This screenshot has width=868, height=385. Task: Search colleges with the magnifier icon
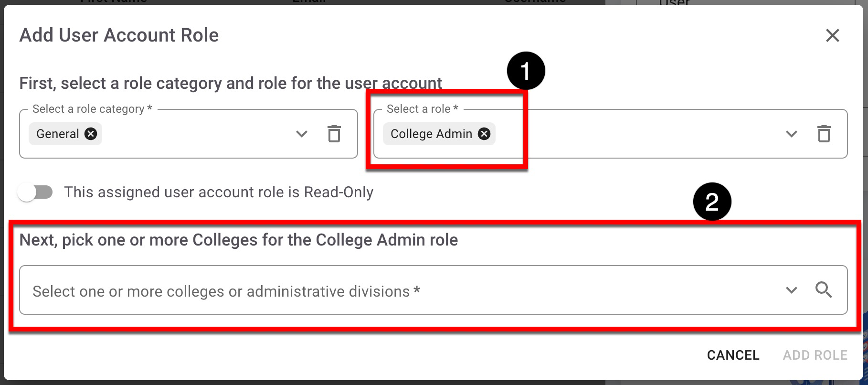[x=824, y=290]
